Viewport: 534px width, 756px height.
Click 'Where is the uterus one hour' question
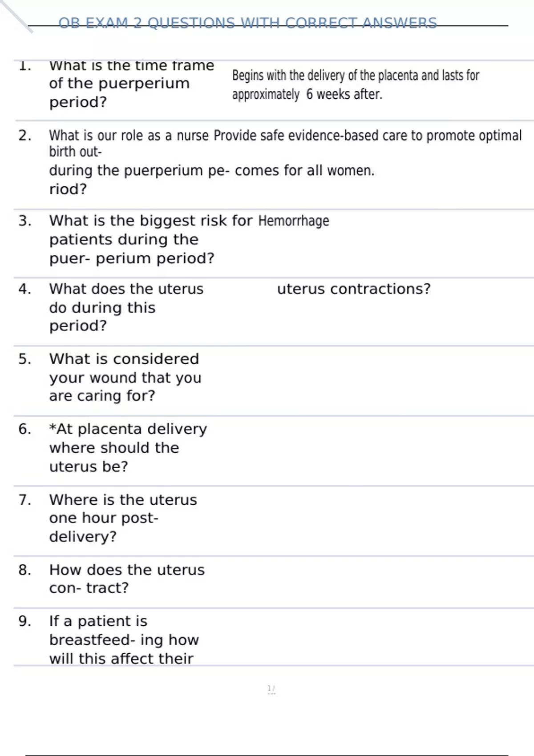(x=123, y=518)
